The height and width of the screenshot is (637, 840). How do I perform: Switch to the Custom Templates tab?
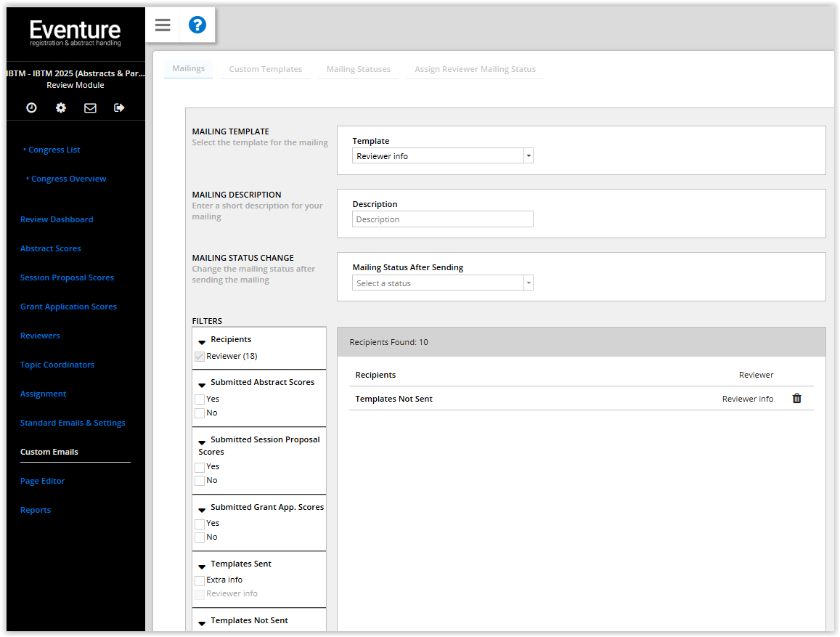[x=265, y=69]
